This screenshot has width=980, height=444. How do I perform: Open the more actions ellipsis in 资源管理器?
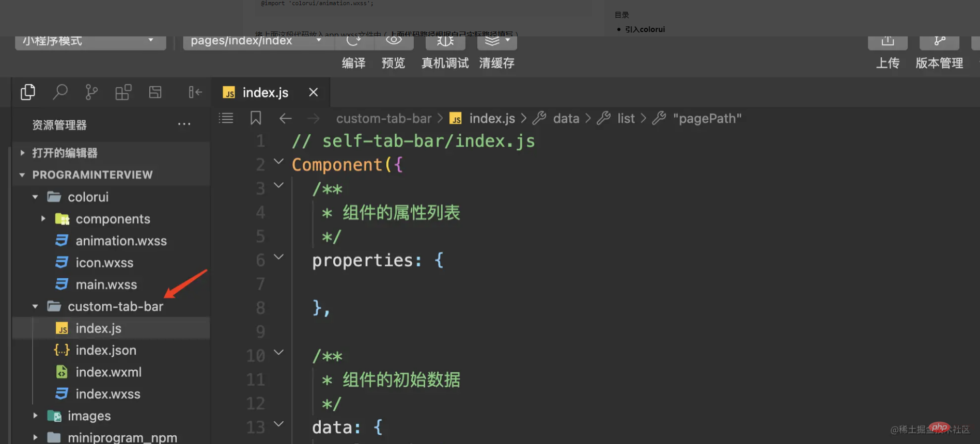click(184, 124)
